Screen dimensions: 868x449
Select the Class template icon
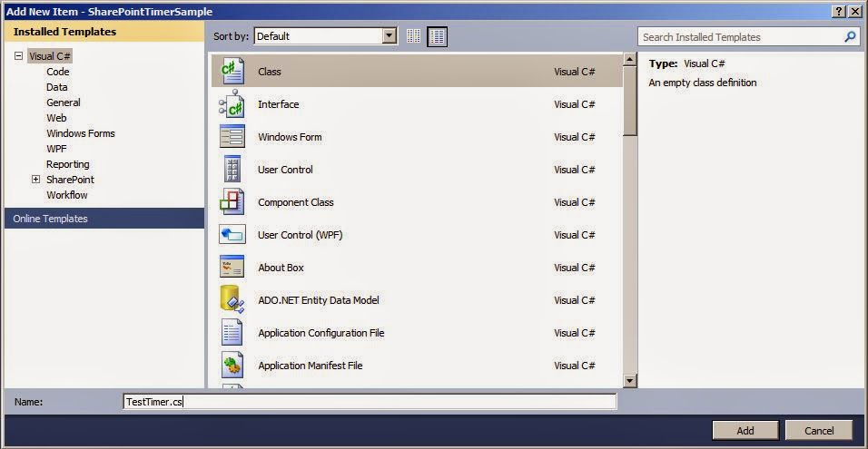pos(232,72)
